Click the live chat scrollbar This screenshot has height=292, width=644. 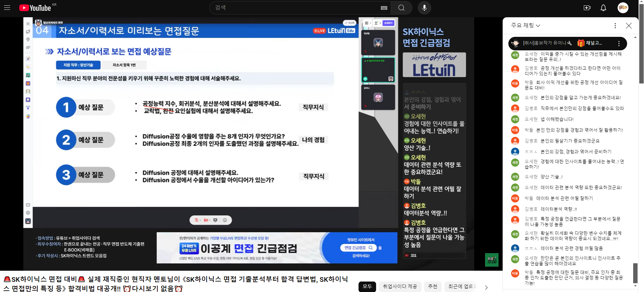[635, 162]
